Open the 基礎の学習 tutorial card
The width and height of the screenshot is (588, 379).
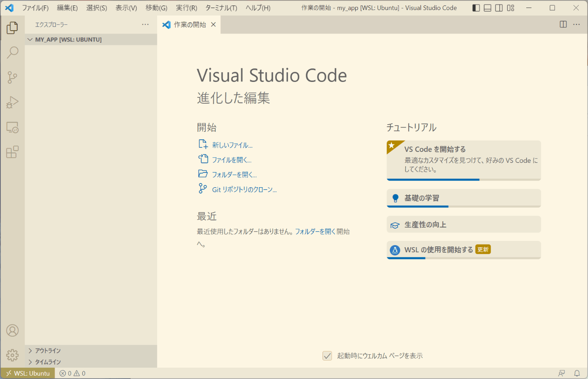coord(464,198)
